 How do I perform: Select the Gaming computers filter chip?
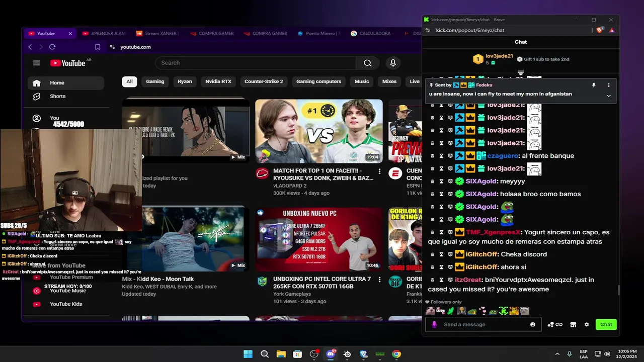[x=318, y=81]
